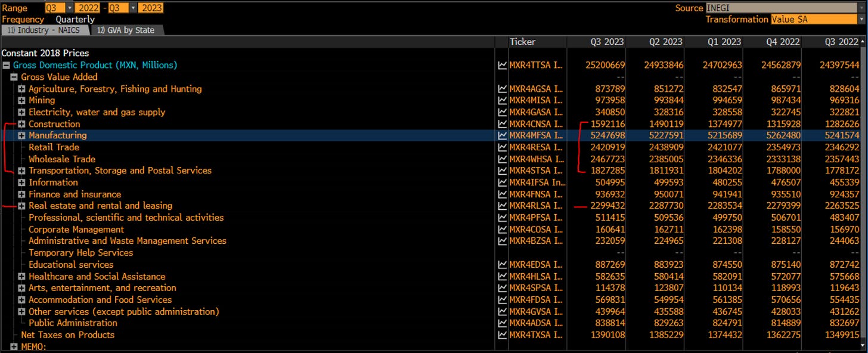This screenshot has width=868, height=353.
Task: Expand Electricity, water and gas supply
Action: coord(21,112)
